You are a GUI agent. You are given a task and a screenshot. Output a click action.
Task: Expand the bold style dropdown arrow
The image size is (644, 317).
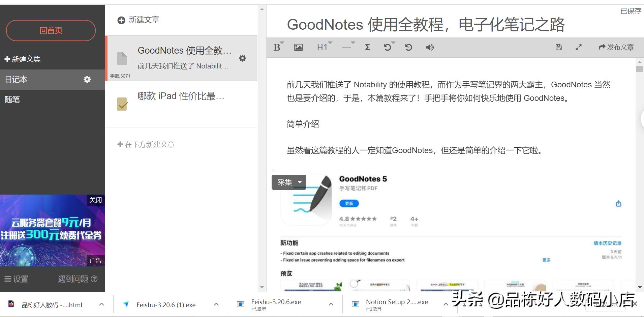[282, 42]
